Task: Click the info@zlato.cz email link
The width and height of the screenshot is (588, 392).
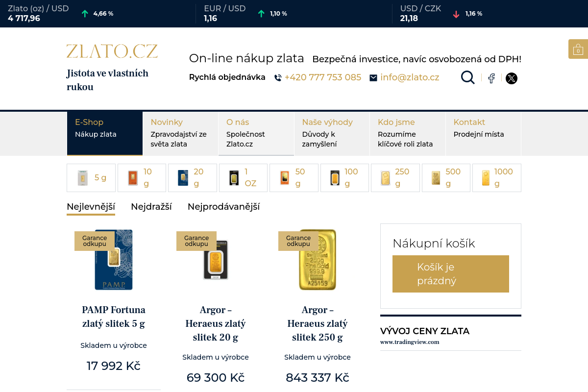Action: (409, 77)
